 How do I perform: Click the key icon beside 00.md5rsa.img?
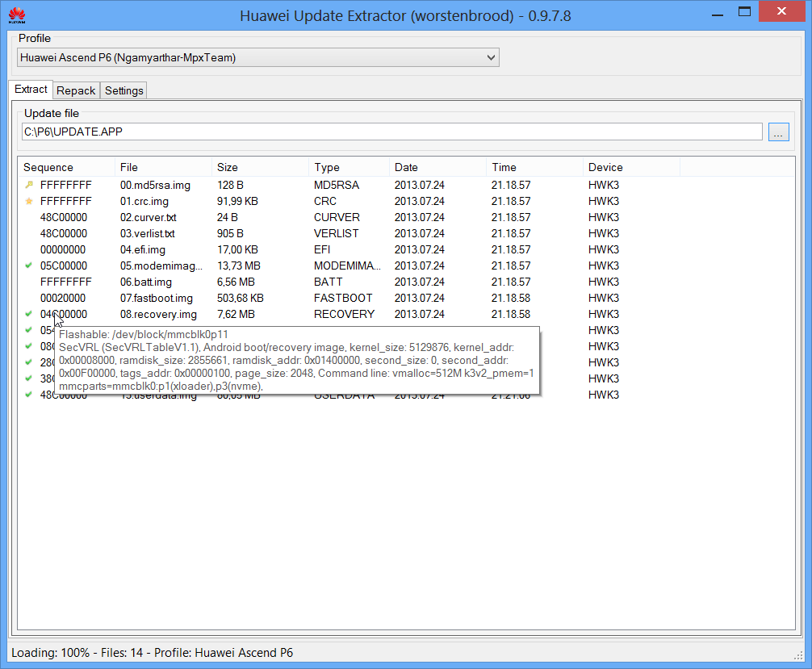[x=29, y=185]
